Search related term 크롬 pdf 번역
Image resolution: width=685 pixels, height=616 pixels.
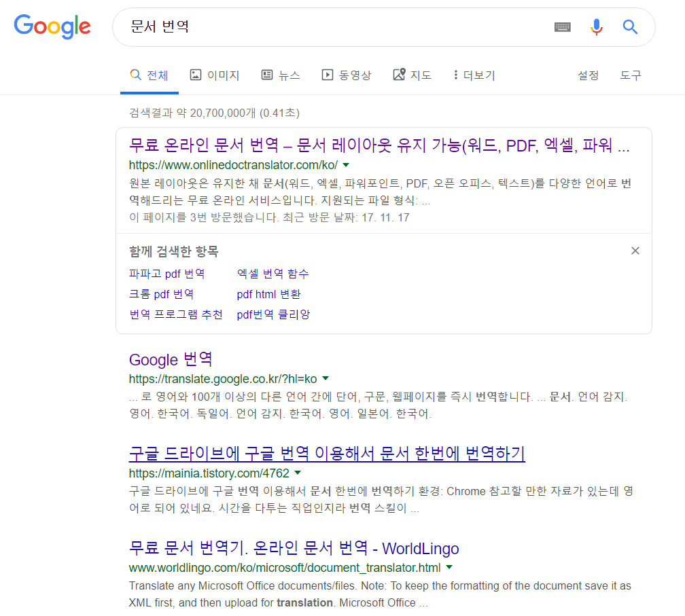tap(161, 294)
